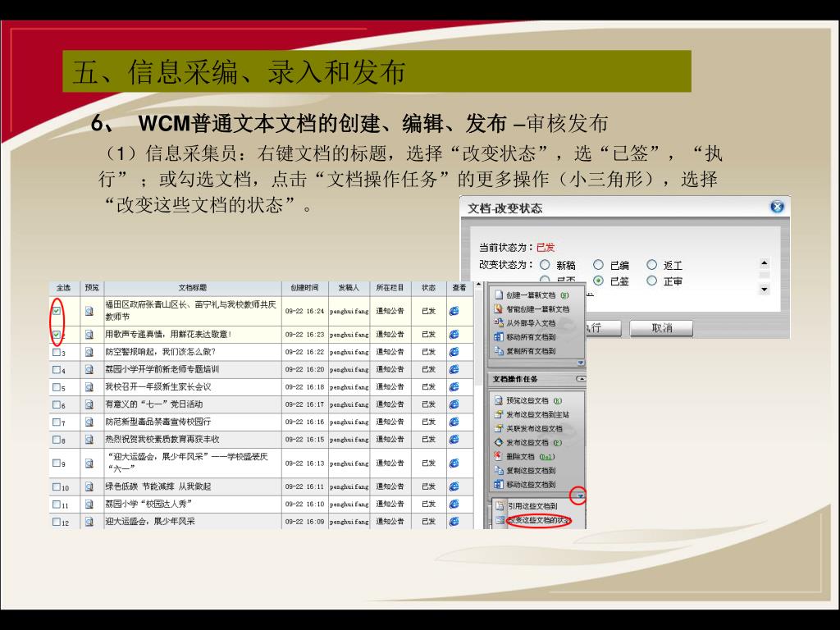This screenshot has width=840, height=630.
Task: Open preview icon for 防范新型毒品禁毒宣传校园行 row
Action: 89,422
